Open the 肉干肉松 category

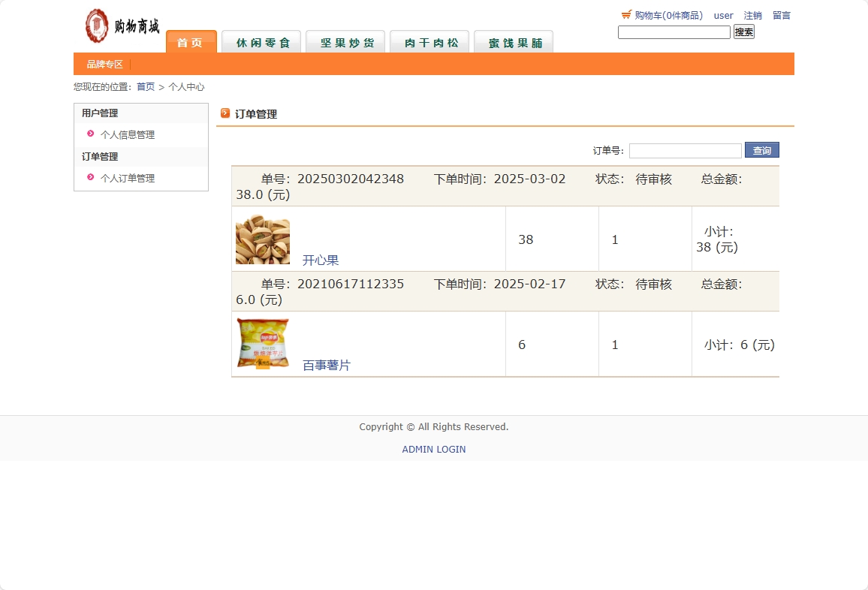429,43
